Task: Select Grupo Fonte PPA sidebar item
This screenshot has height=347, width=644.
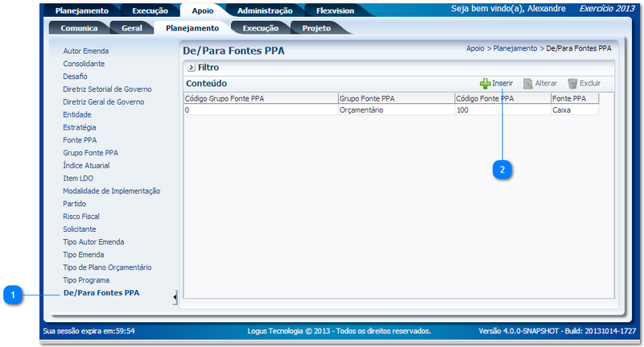Action: point(90,153)
